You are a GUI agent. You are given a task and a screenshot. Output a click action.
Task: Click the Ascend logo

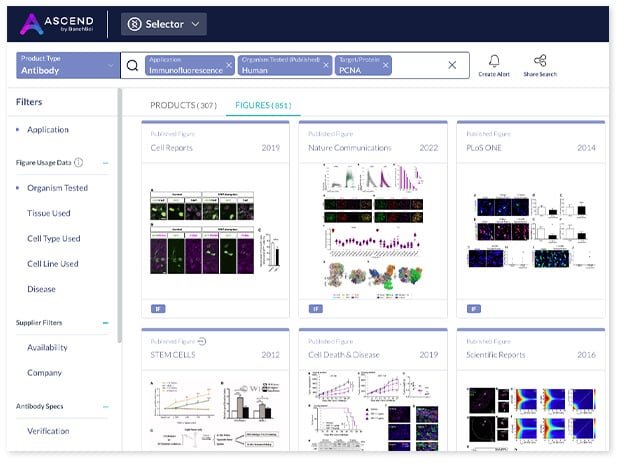[x=62, y=23]
